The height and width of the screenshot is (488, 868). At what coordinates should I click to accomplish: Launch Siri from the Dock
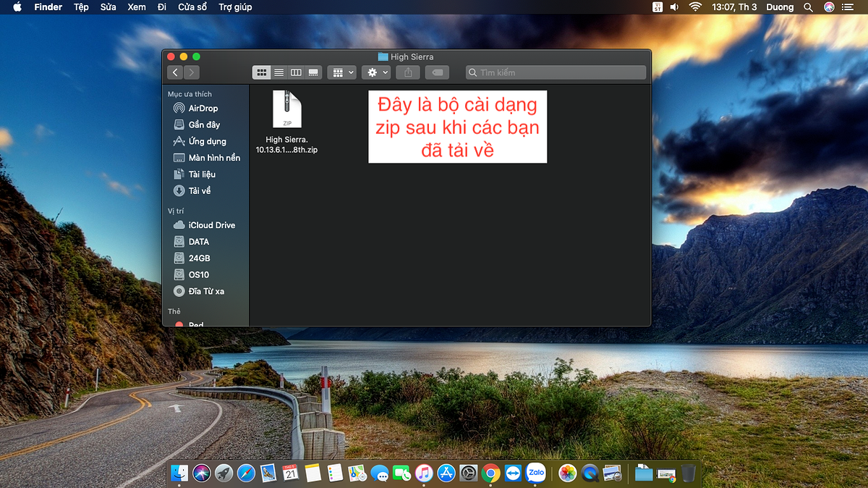click(202, 473)
